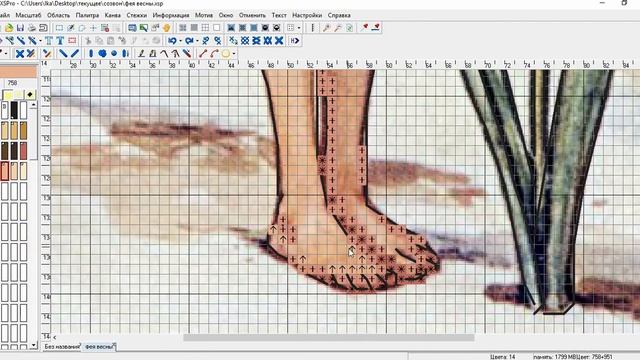Toggle the symbols grid view mode
This screenshot has height=360, width=640.
[182, 28]
